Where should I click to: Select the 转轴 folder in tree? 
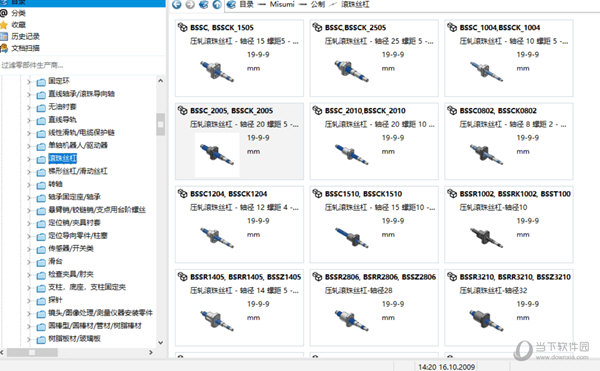click(55, 184)
